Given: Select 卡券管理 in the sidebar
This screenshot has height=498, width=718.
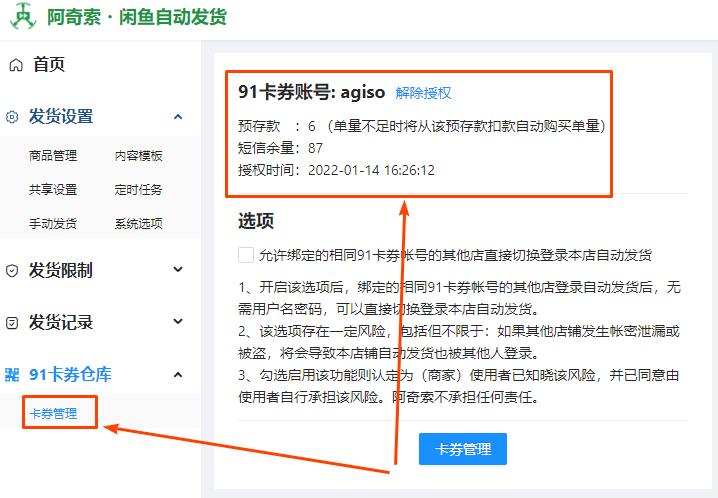Looking at the screenshot, I should 53,413.
